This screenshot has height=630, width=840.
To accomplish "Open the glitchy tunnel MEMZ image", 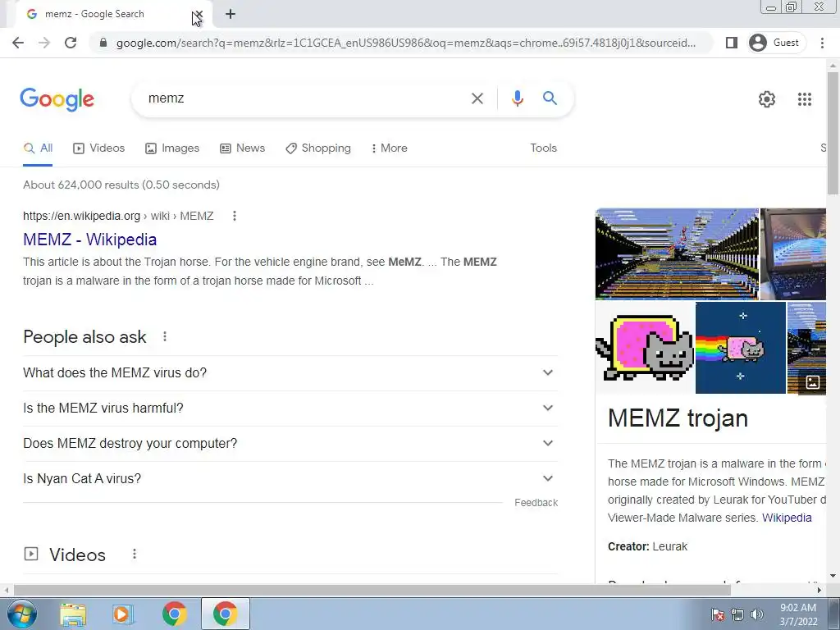I will pyautogui.click(x=677, y=254).
